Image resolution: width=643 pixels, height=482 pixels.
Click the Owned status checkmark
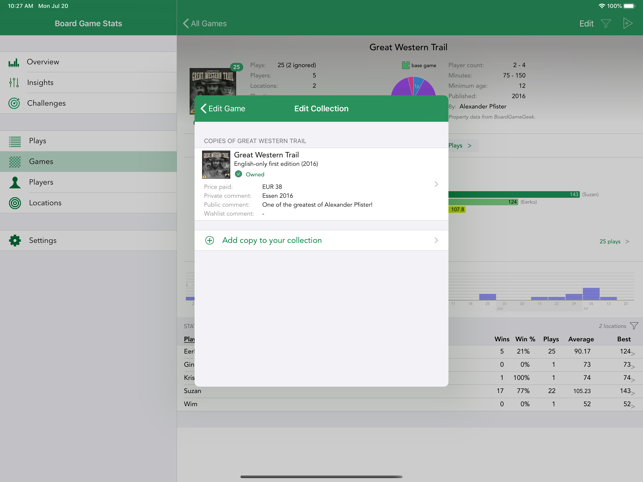(x=238, y=174)
